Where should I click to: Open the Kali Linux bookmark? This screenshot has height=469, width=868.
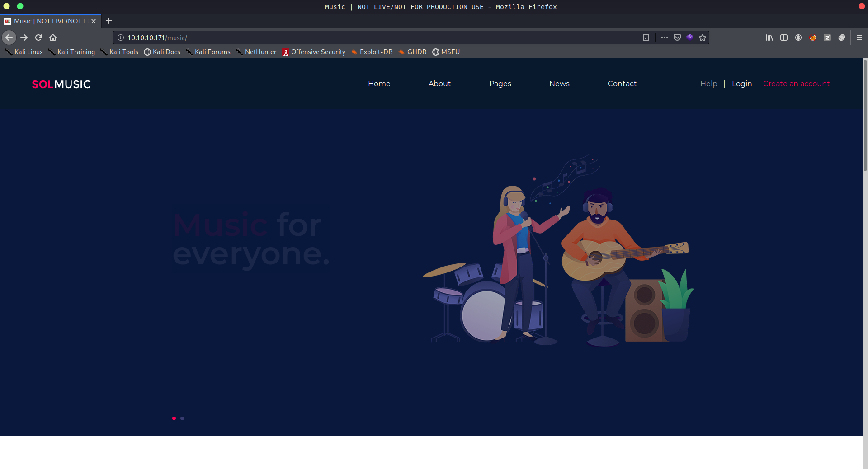(24, 52)
